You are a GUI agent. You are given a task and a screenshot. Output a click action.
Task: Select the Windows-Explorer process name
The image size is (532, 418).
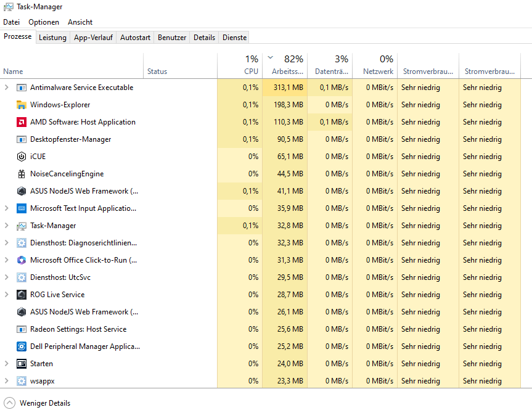[60, 105]
